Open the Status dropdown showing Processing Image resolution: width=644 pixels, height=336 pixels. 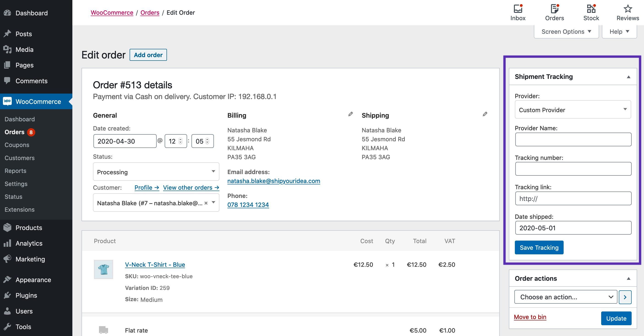pyautogui.click(x=156, y=172)
